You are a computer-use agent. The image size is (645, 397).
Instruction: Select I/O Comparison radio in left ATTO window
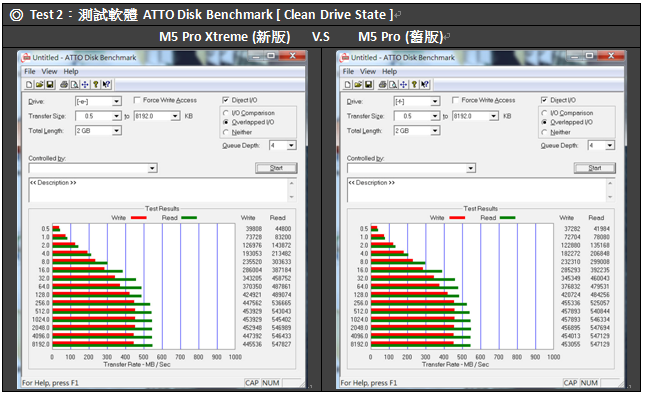click(x=225, y=113)
